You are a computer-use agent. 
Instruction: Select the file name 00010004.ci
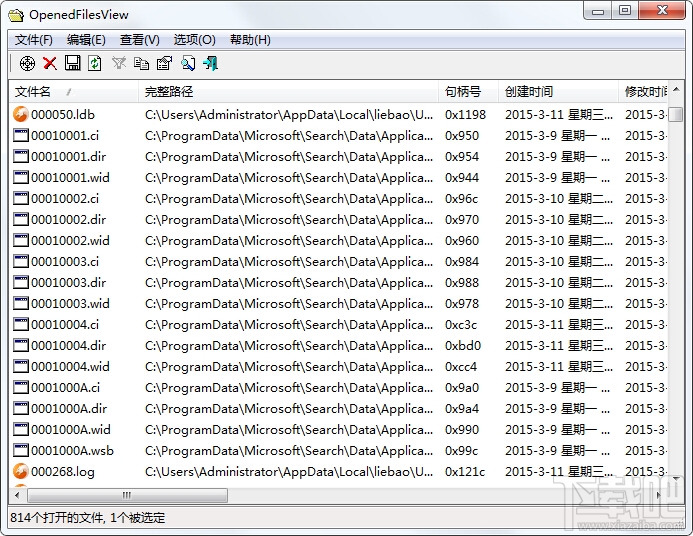65,324
